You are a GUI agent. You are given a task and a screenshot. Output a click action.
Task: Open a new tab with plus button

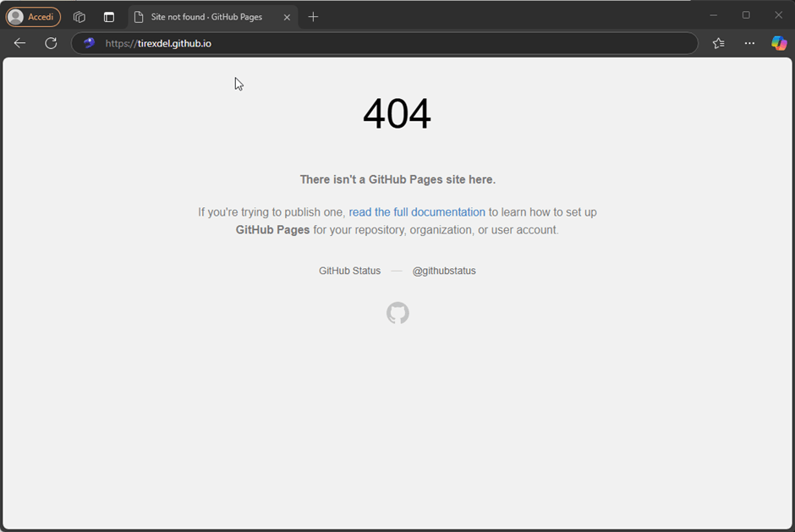click(x=313, y=17)
